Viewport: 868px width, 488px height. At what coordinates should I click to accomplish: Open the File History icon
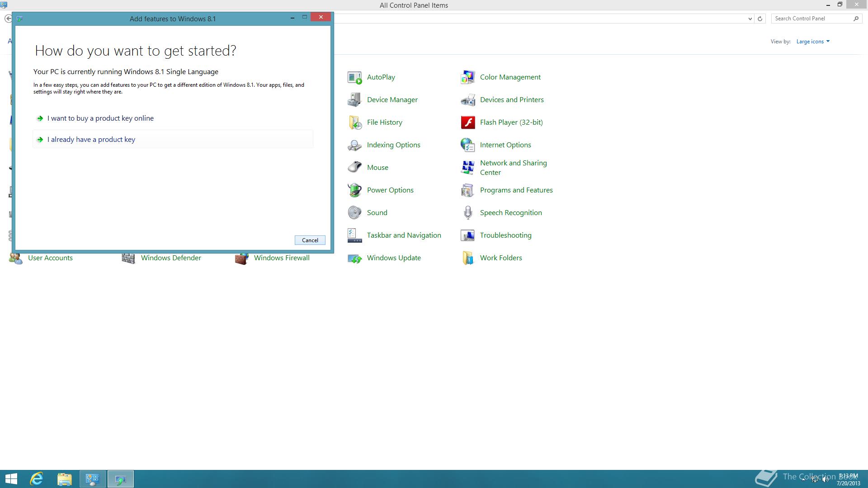355,122
